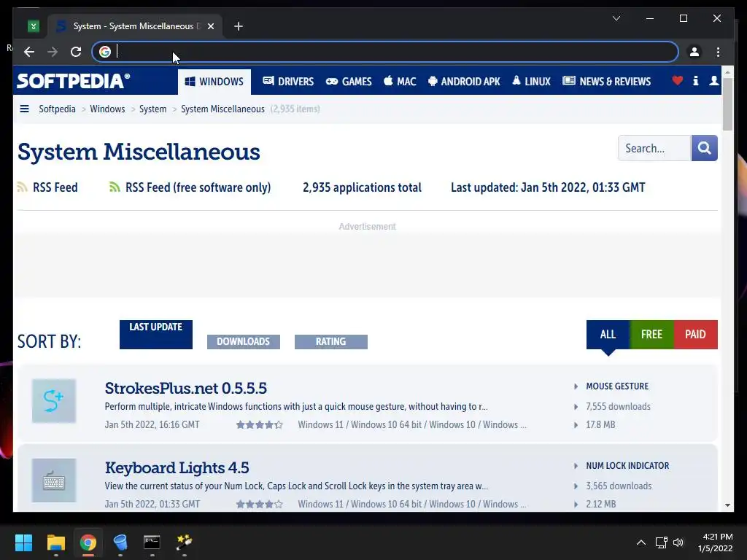The width and height of the screenshot is (747, 560).
Task: Open the RSS Feed link
Action: click(x=47, y=187)
